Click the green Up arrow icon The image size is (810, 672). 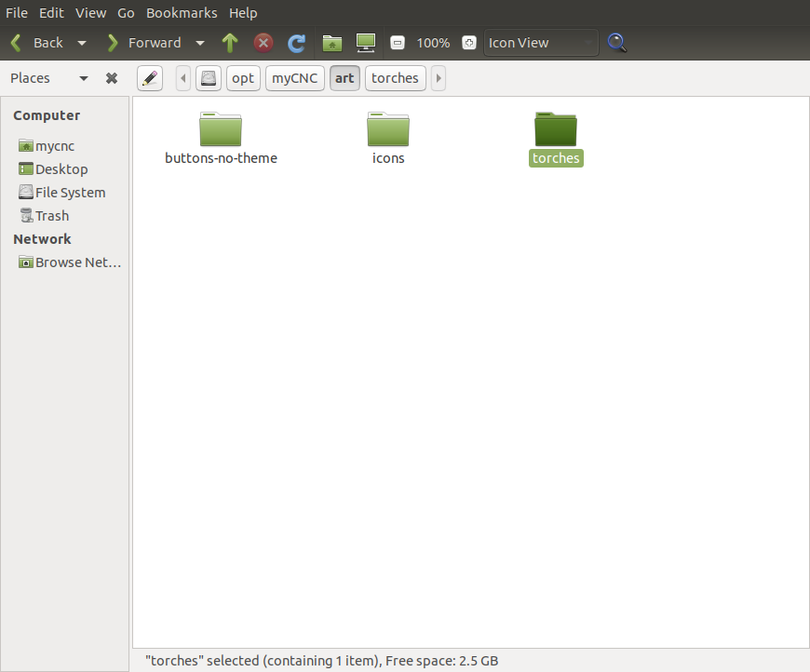tap(230, 43)
